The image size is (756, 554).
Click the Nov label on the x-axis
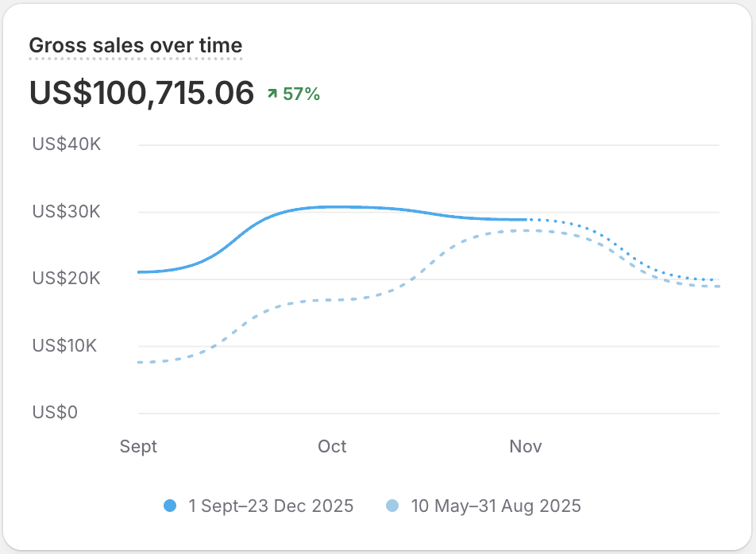pyautogui.click(x=526, y=446)
